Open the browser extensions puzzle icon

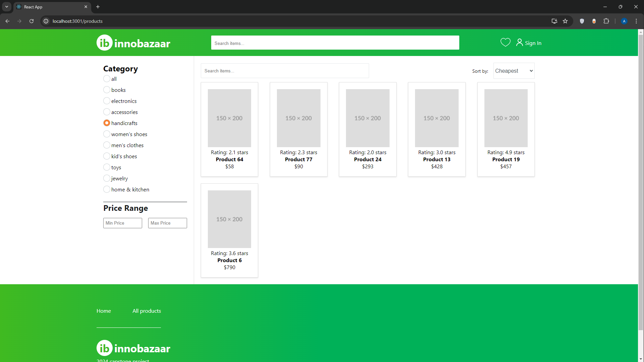(606, 21)
